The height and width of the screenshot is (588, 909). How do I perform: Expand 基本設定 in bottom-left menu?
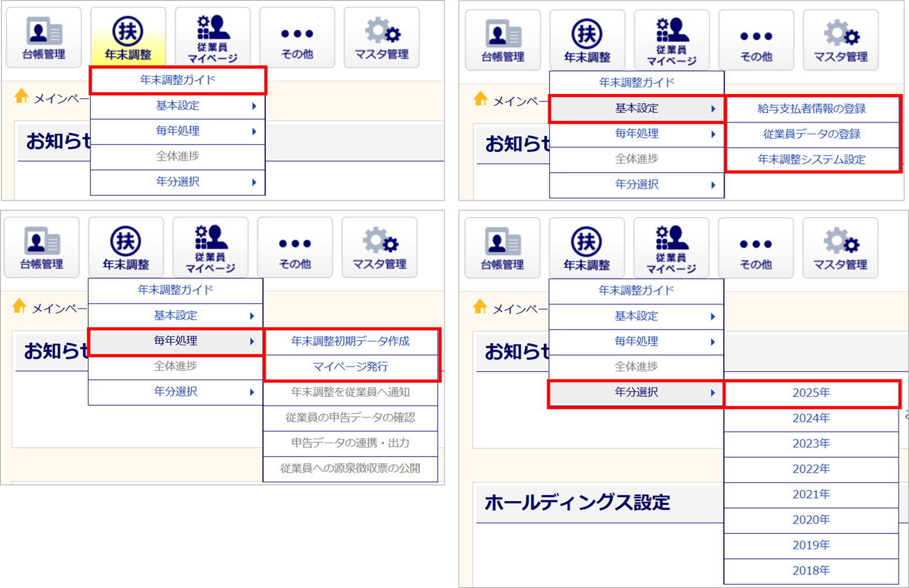pos(176,315)
